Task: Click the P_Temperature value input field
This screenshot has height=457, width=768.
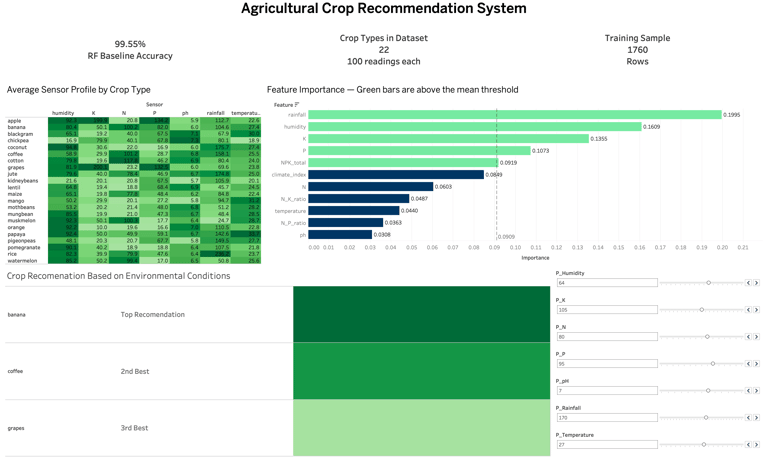Action: pos(606,445)
